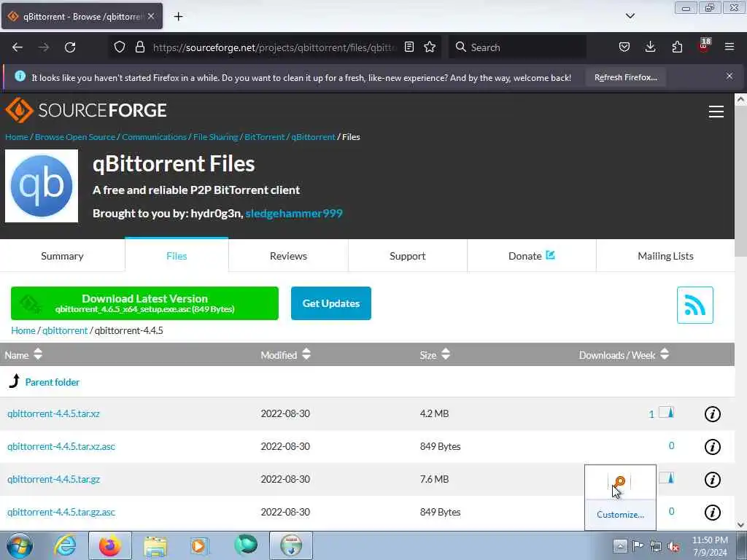747x560 pixels.
Task: Open Windows Explorer folder from taskbar
Action: (155, 545)
